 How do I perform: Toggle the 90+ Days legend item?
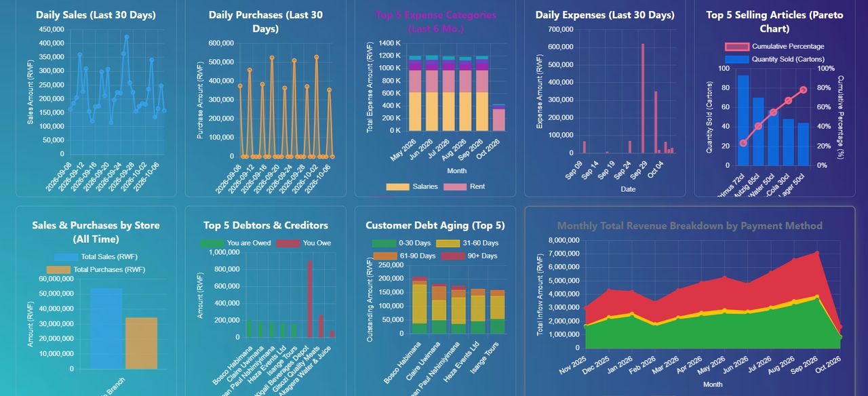click(469, 256)
